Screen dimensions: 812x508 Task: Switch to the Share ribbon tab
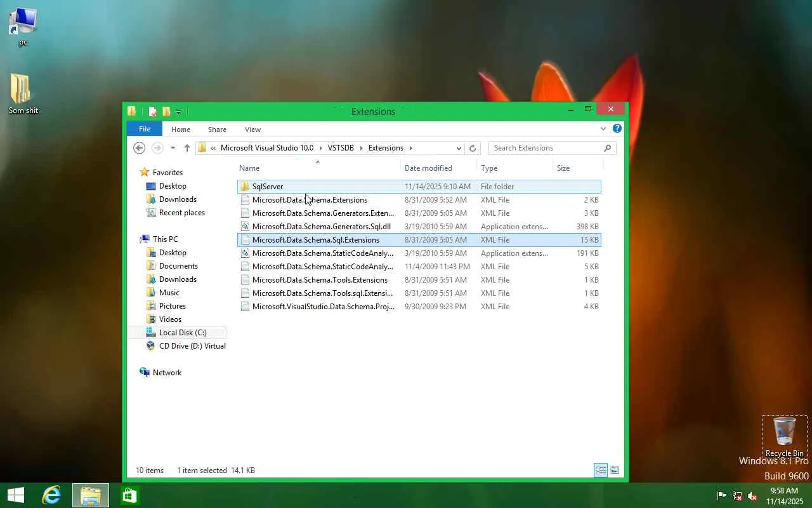click(x=217, y=130)
